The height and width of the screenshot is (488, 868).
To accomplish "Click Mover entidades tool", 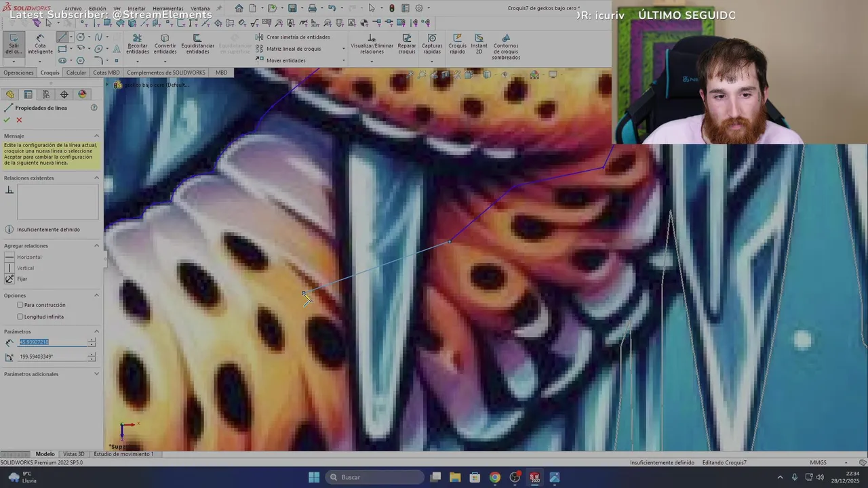I will pos(281,60).
